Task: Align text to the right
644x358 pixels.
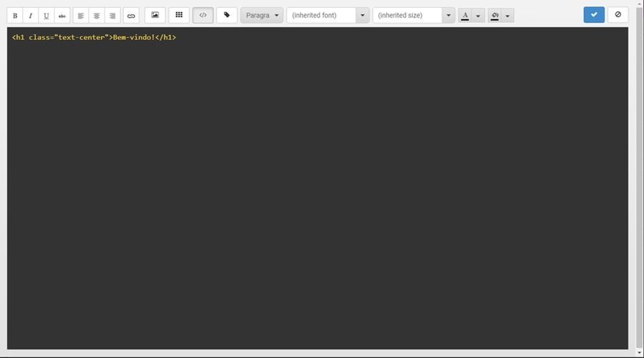Action: [x=112, y=16]
